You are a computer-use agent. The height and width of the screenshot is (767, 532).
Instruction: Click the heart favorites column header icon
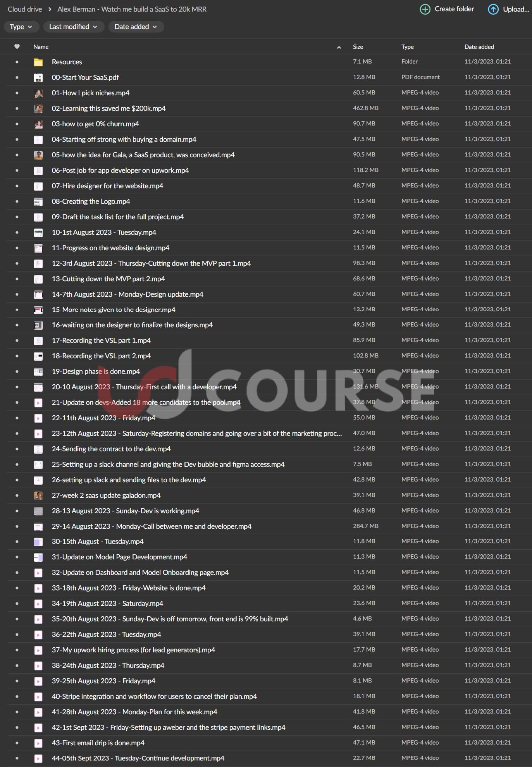tap(17, 46)
